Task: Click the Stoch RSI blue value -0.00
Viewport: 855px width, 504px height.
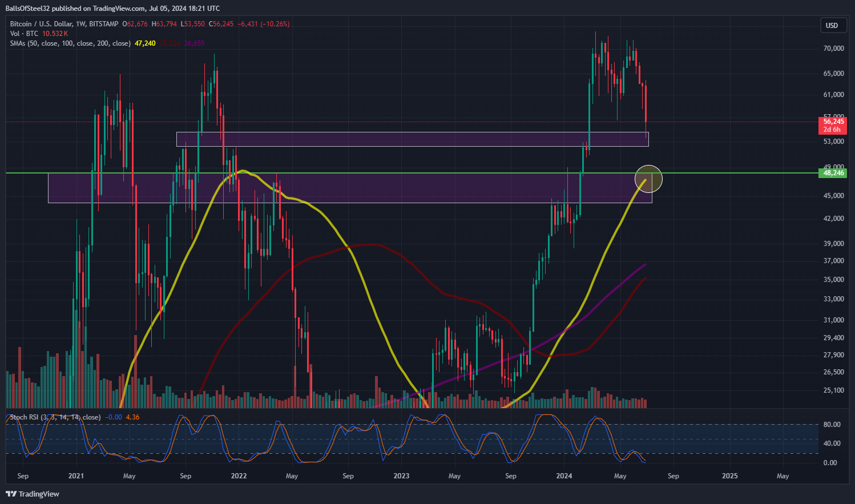Action: [115, 417]
